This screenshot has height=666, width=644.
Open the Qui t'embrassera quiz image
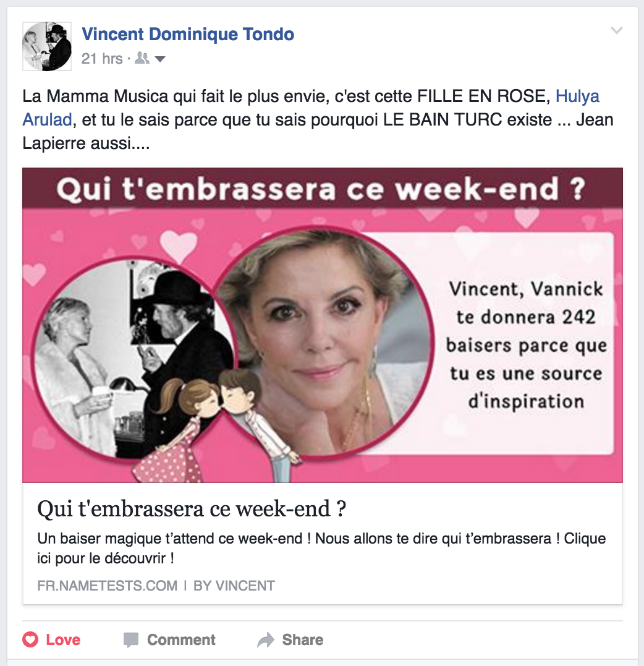pyautogui.click(x=323, y=325)
